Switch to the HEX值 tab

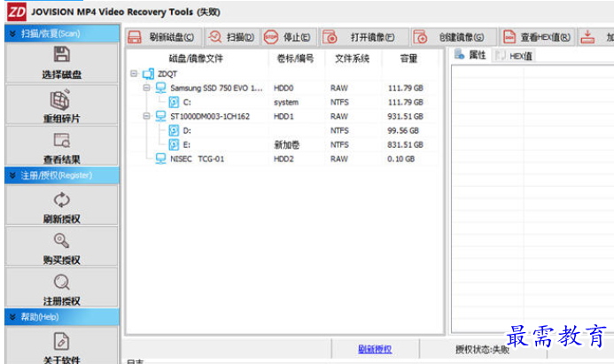514,56
